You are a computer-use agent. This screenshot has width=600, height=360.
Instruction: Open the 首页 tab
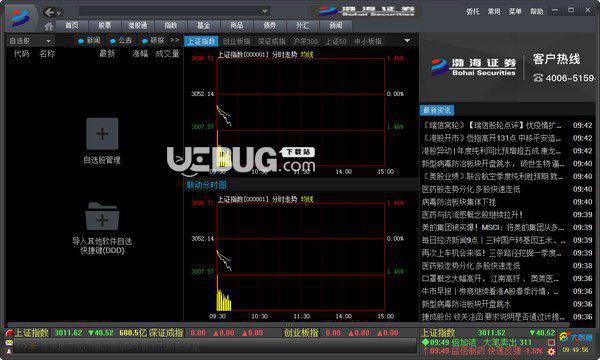72,26
